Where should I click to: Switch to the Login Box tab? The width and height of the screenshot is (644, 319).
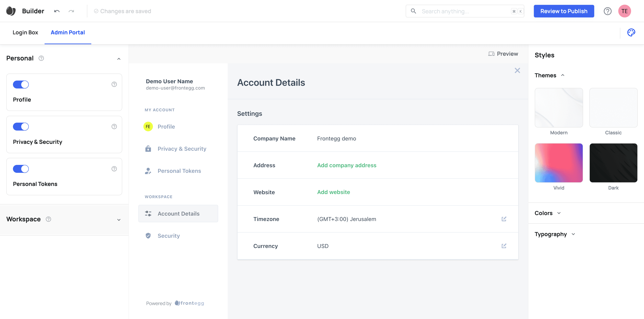[25, 33]
